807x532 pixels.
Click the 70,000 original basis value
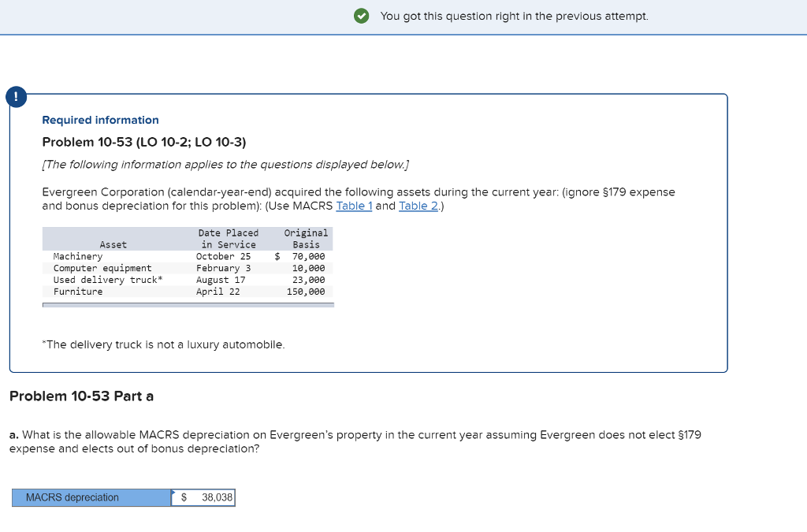point(308,256)
